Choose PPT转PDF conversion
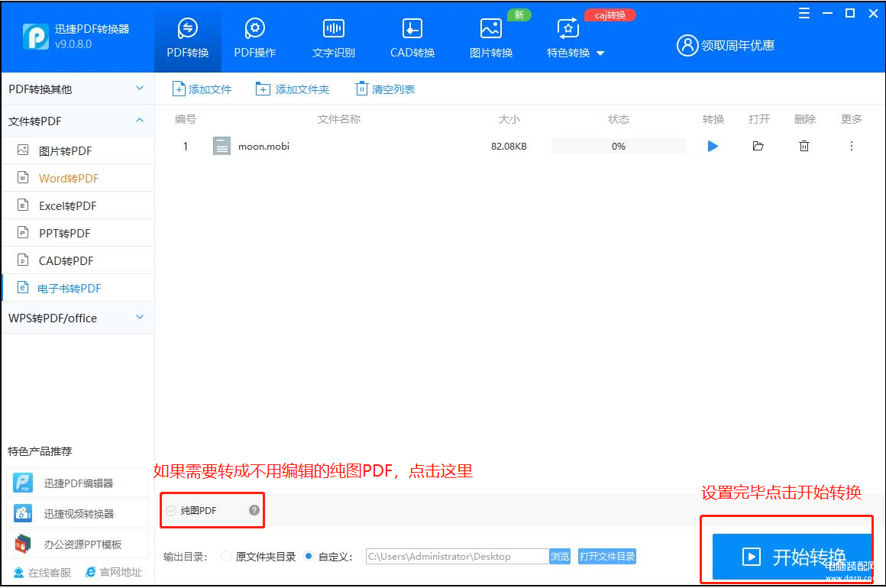Viewport: 886px width, 588px height. click(78, 233)
